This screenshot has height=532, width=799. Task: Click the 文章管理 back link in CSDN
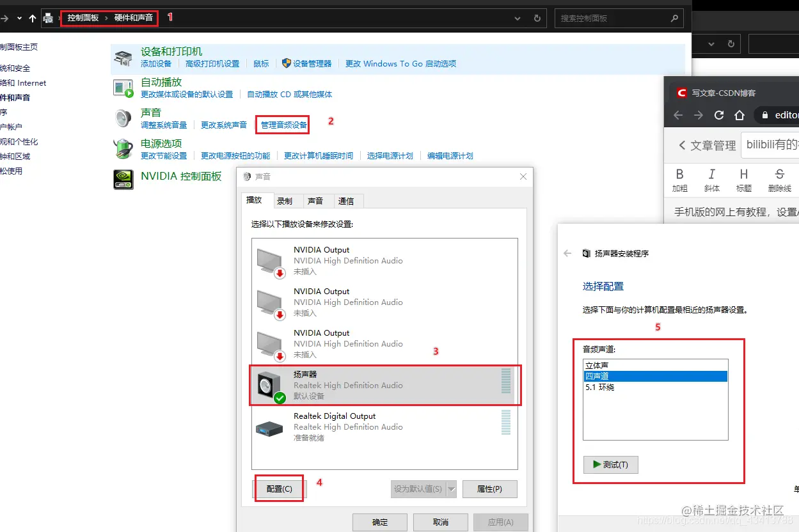coord(708,145)
